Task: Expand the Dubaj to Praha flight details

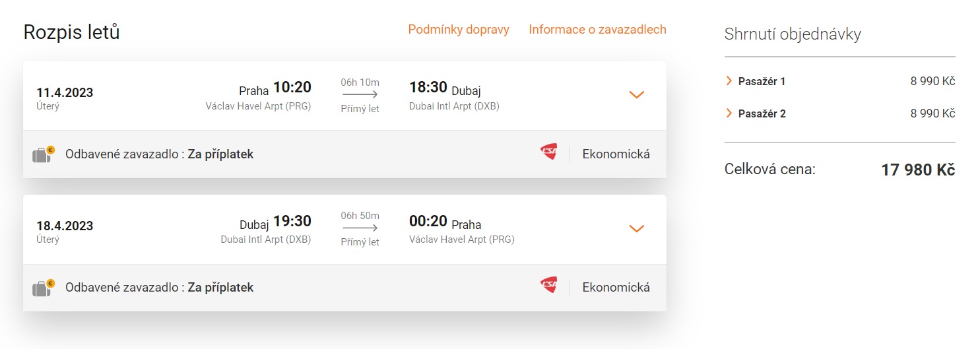Action: point(636,228)
